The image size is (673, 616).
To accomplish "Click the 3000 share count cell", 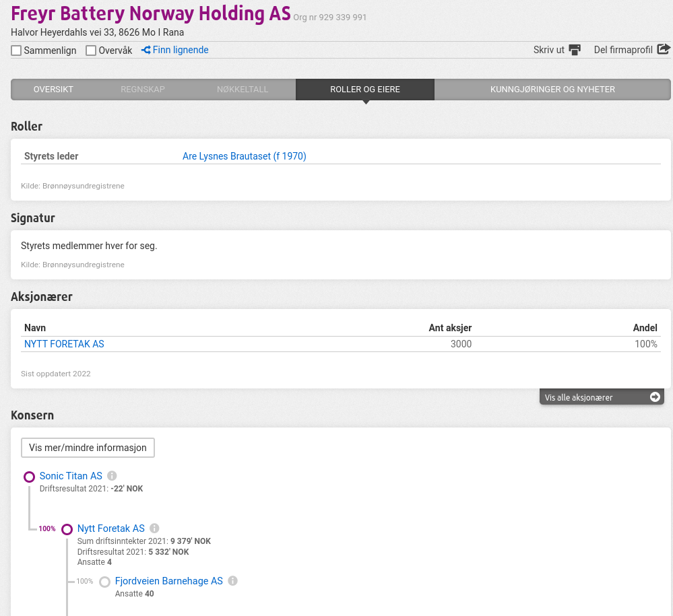I will (x=461, y=344).
